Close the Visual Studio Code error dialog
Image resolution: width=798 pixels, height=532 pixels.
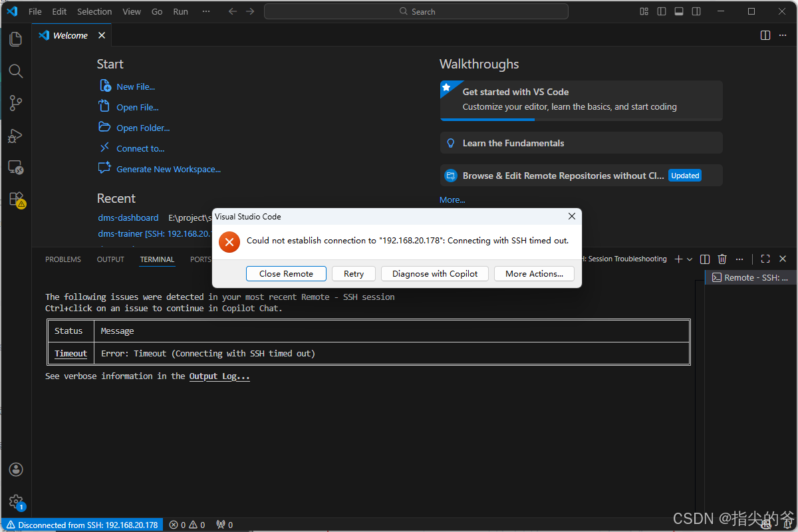(571, 216)
